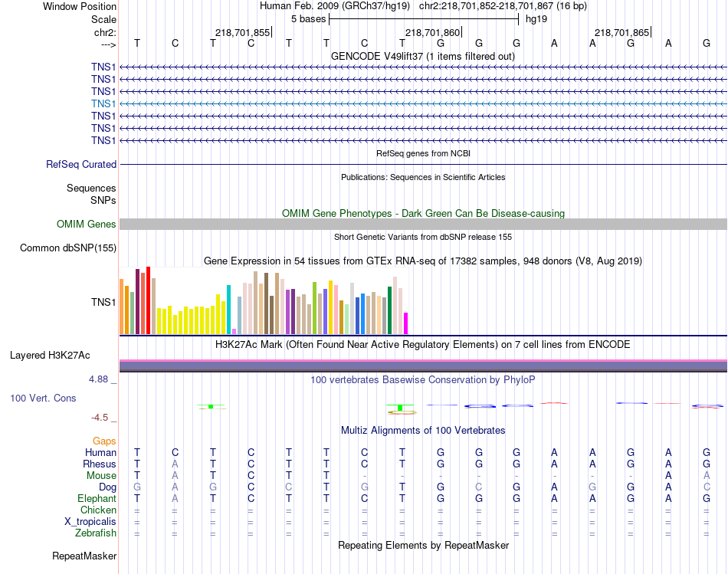Screen dimensions: 728x574
Task: Click the cyan bar in GTEx chart
Action: 228,310
